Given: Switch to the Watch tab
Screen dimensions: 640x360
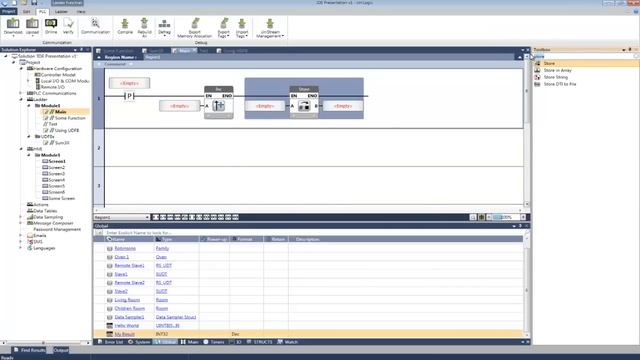Looking at the screenshot, I should [x=288, y=342].
